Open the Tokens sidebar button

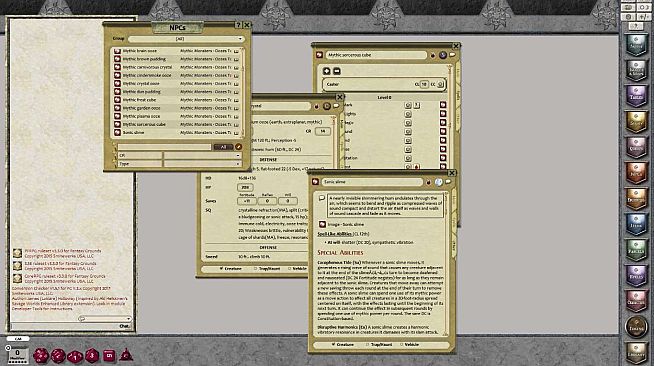(x=636, y=327)
